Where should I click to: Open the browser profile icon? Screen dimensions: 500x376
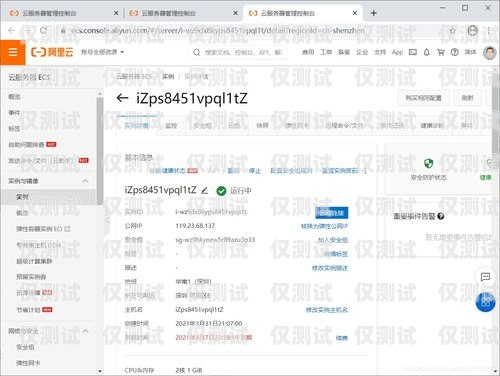[x=472, y=31]
